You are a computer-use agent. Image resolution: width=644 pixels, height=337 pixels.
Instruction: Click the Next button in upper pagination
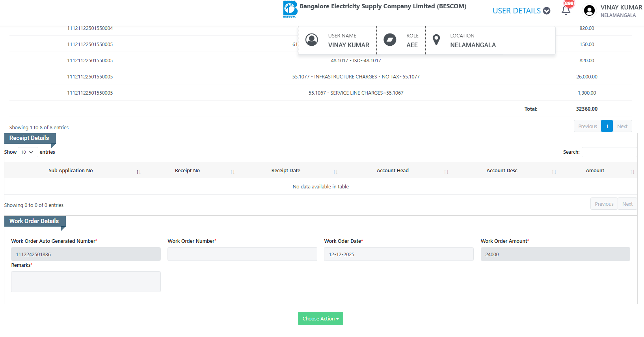click(622, 126)
